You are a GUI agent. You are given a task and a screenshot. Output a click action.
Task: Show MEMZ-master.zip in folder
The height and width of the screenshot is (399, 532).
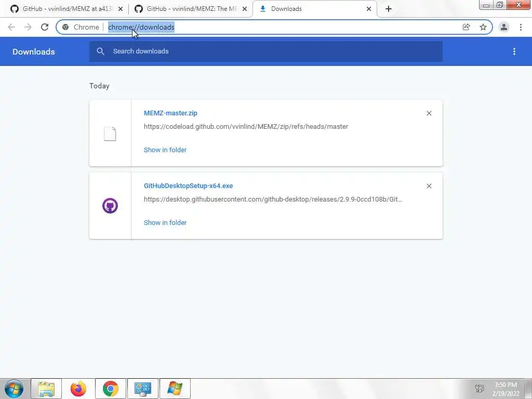coord(165,150)
